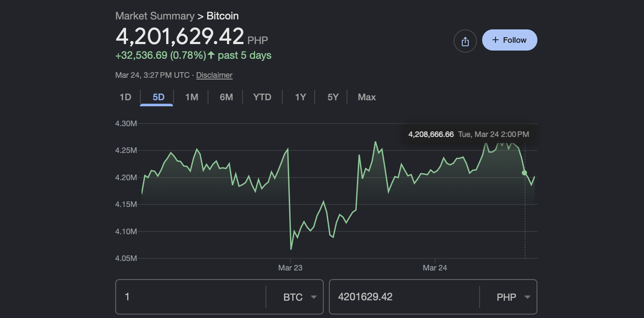Viewport: 644px width, 318px height.
Task: Open the BTC currency dropdown
Action: tap(300, 297)
